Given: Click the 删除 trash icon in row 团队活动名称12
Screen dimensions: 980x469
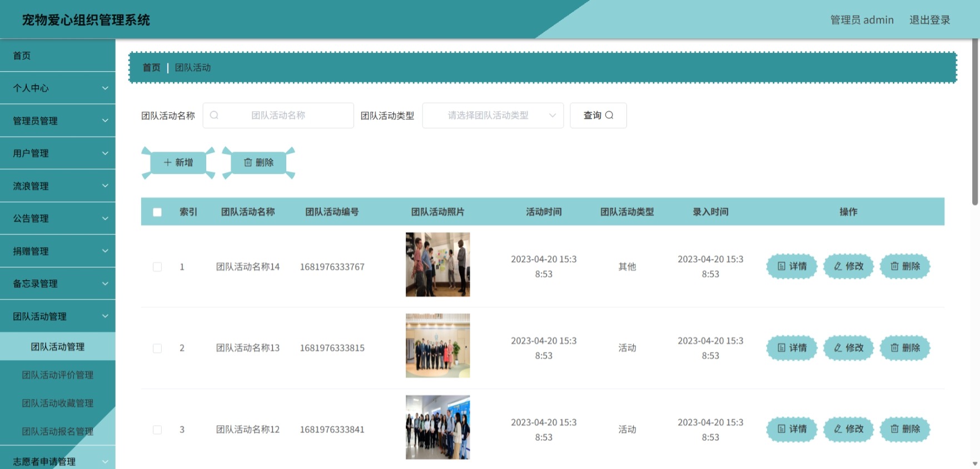Looking at the screenshot, I should coord(894,429).
